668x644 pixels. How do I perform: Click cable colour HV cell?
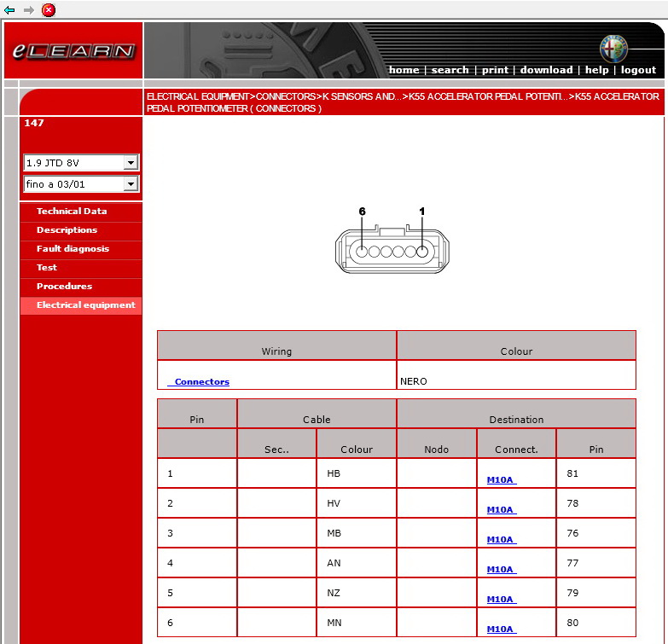coord(357,503)
